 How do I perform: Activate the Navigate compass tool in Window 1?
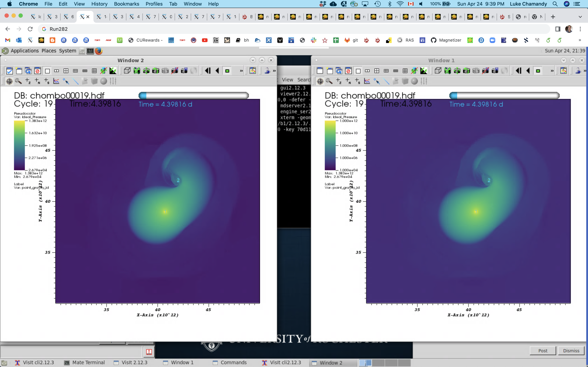click(320, 81)
